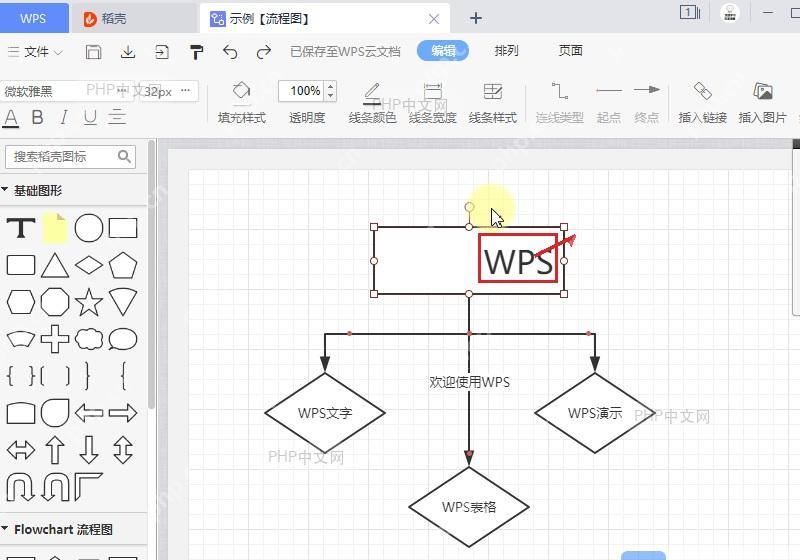The width and height of the screenshot is (800, 560).
Task: Decrease transparency with the down stepper
Action: 331,96
